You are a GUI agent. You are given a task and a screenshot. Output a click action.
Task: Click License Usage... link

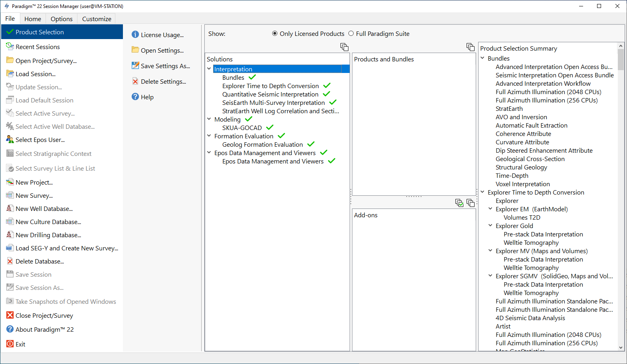(x=162, y=35)
